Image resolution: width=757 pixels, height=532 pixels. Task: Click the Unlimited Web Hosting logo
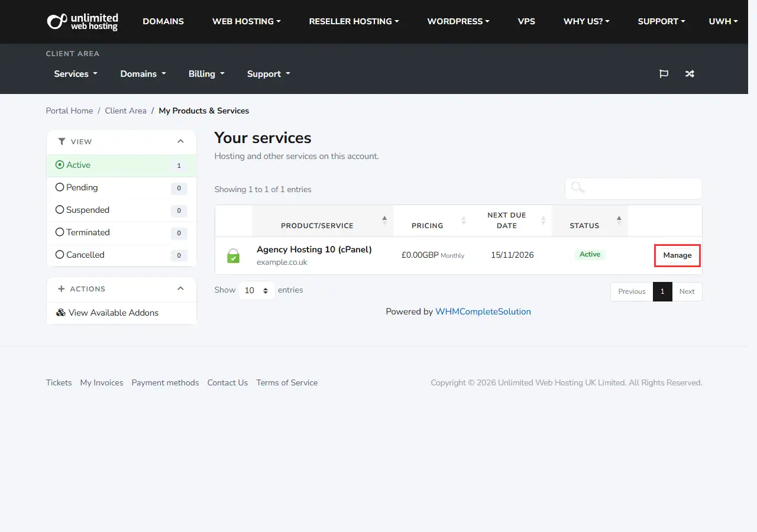tap(82, 22)
